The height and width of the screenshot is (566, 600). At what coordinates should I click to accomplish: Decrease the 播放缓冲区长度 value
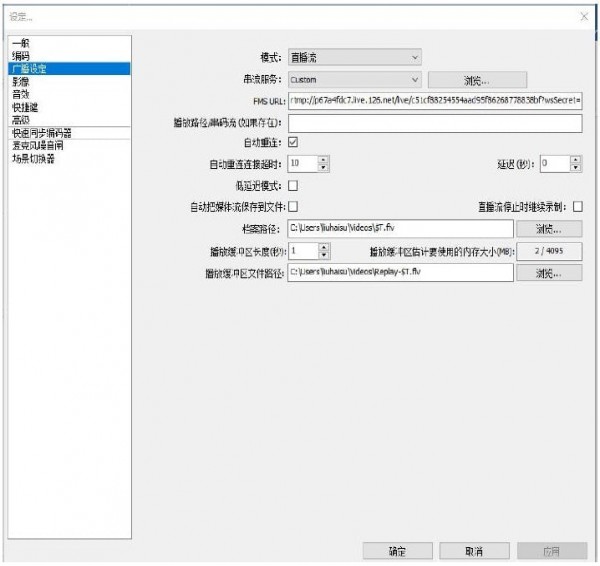(324, 255)
